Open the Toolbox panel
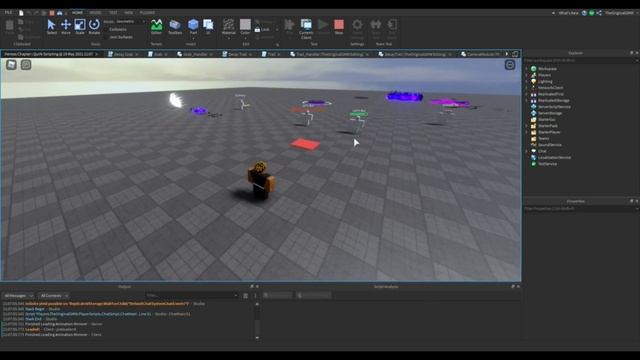This screenshot has height=360, width=640. (x=175, y=26)
